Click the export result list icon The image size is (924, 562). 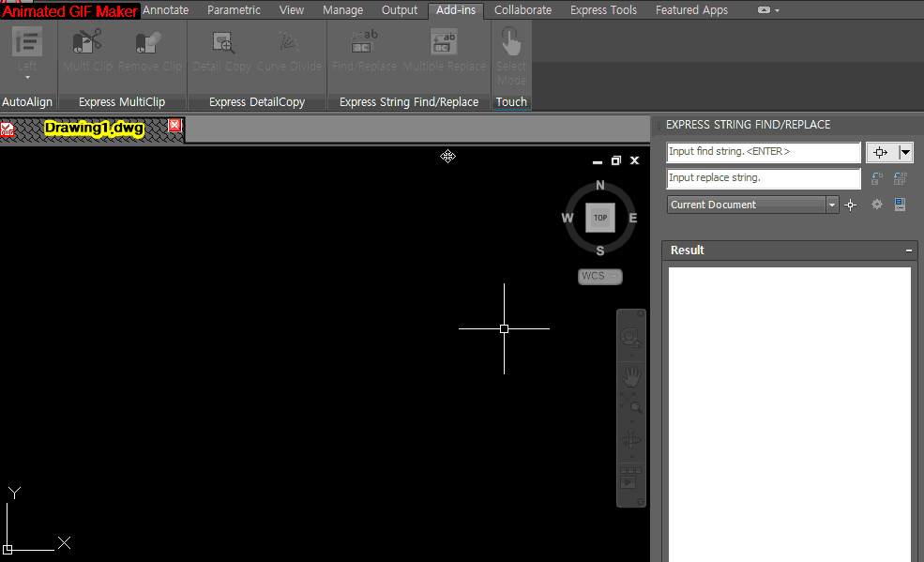point(900,205)
